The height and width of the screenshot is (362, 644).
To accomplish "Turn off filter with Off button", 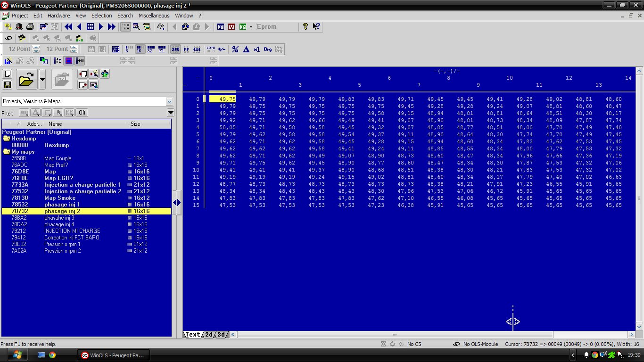I will 82,113.
